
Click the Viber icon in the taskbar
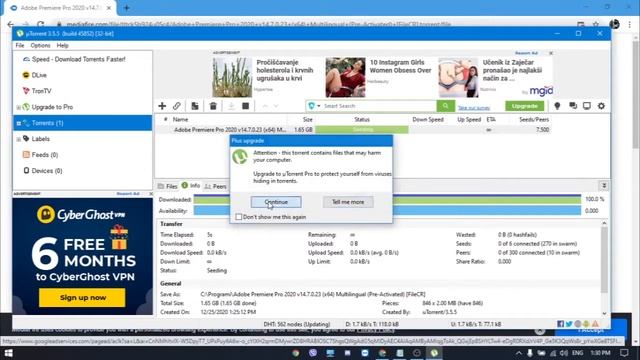tap(313, 353)
